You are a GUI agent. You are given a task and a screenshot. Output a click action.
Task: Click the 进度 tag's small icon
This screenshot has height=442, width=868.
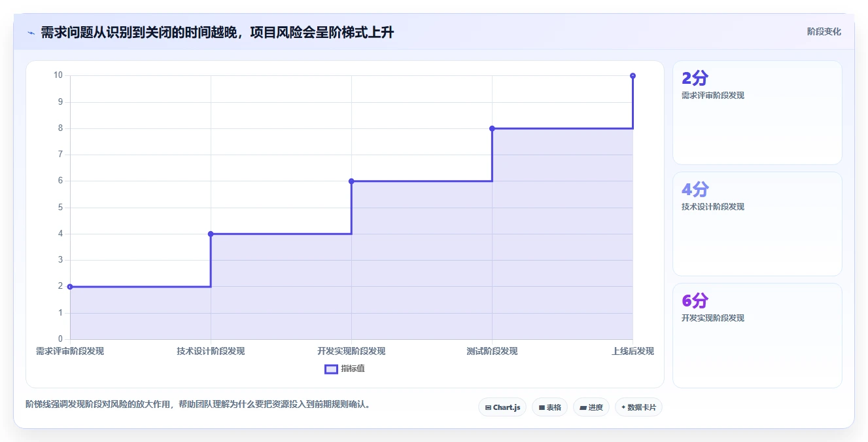coord(583,407)
